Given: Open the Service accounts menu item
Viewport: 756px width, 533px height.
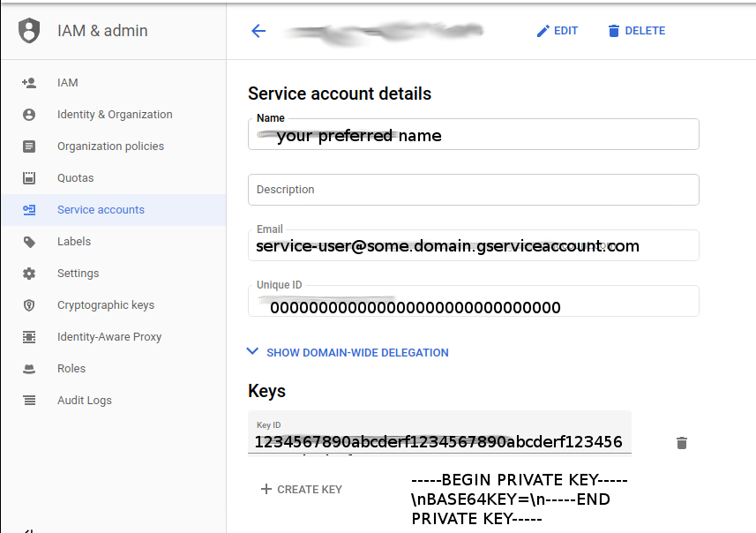Looking at the screenshot, I should point(101,210).
